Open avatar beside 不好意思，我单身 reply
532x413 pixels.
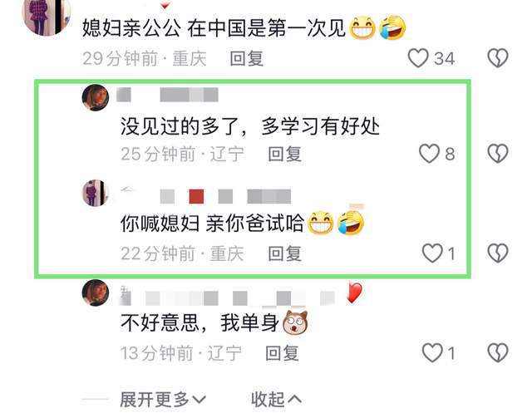point(96,293)
